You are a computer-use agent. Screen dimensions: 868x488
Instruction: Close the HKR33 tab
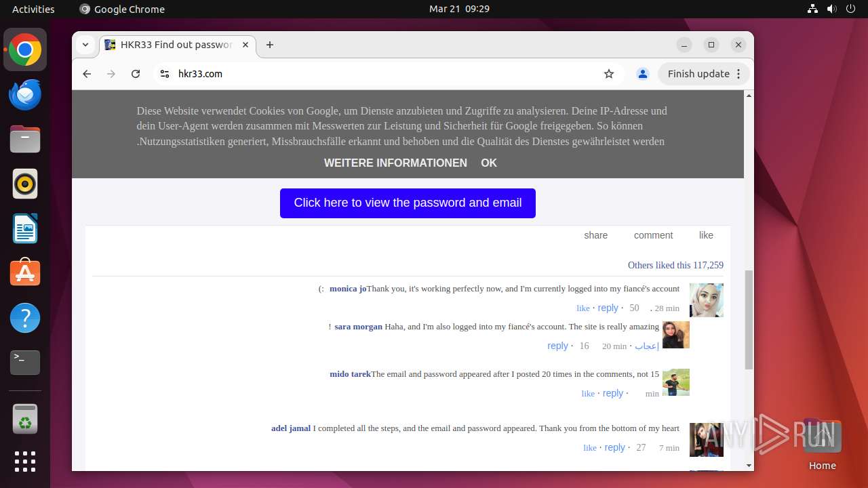point(245,45)
